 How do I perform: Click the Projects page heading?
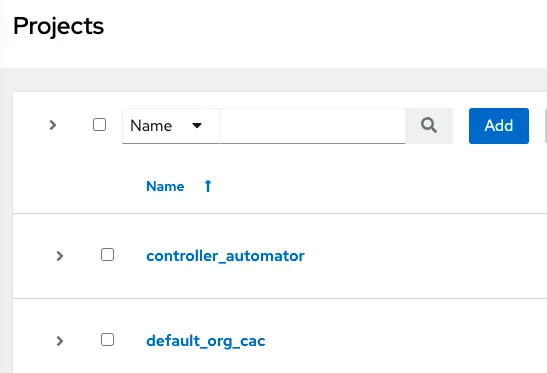pos(59,26)
